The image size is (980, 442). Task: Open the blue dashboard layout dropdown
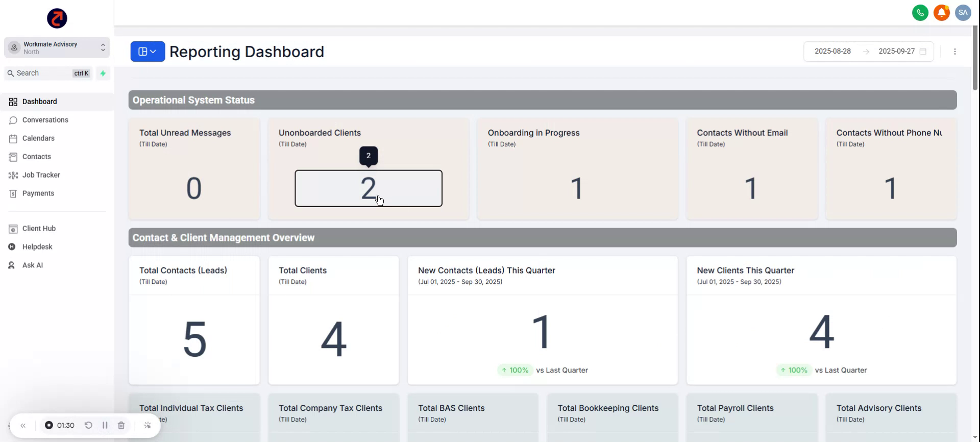pyautogui.click(x=148, y=52)
